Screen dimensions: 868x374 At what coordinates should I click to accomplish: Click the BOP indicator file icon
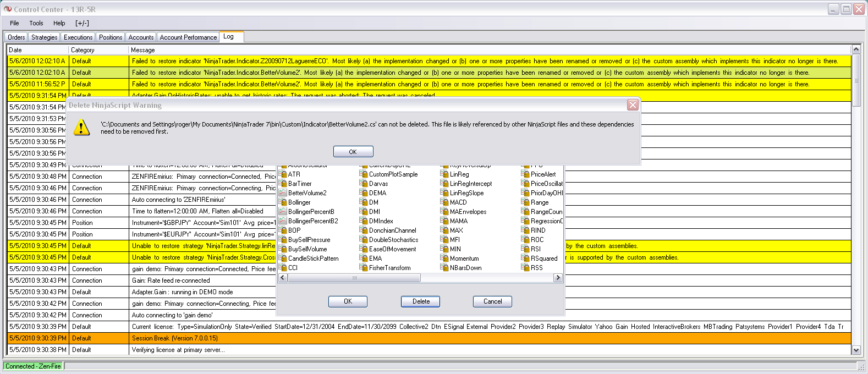click(283, 230)
